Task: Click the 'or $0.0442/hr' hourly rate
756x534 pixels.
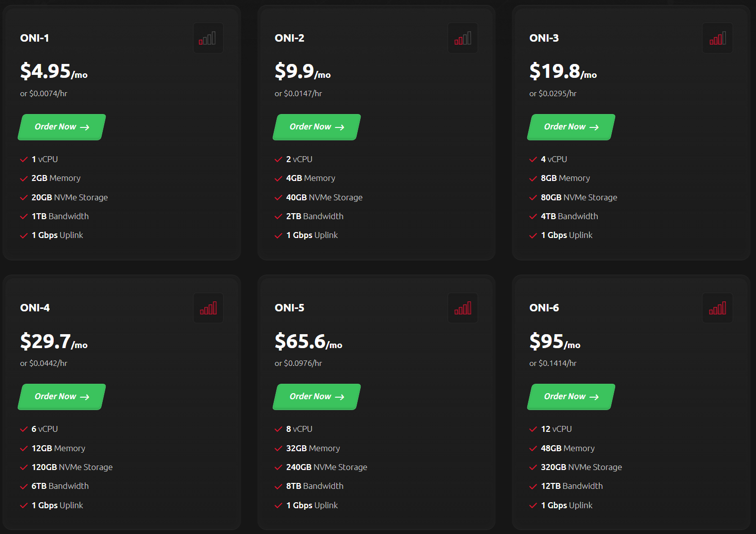Action: (44, 363)
